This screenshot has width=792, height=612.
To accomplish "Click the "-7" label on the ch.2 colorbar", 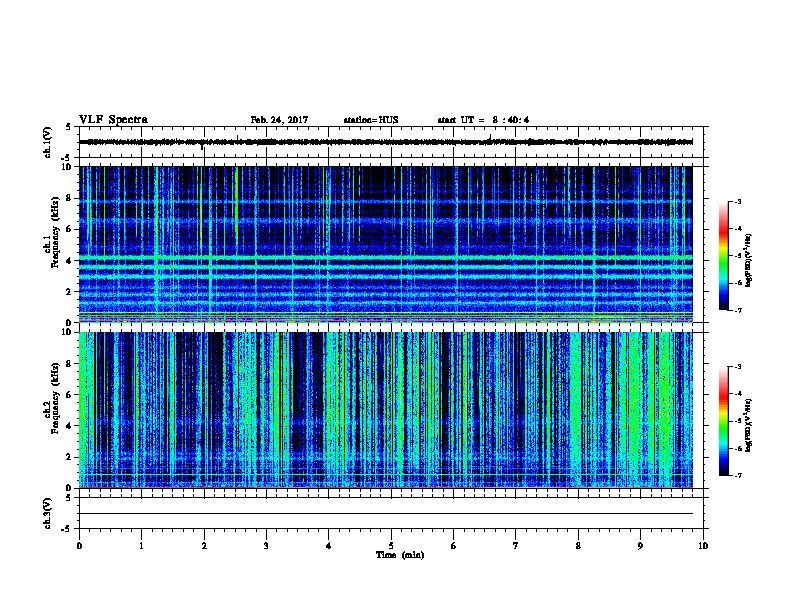I will [738, 476].
